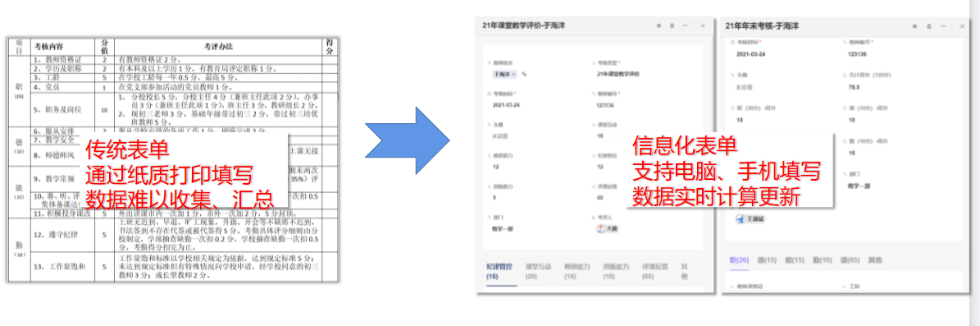Click the total score value 78.5
This screenshot has height=326, width=980.
pos(855,87)
